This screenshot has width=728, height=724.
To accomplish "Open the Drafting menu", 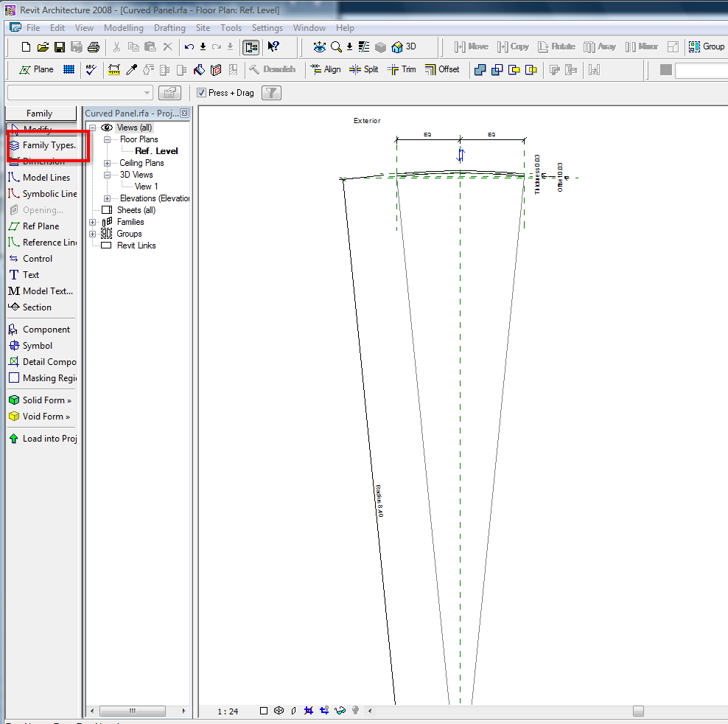I will pyautogui.click(x=169, y=28).
